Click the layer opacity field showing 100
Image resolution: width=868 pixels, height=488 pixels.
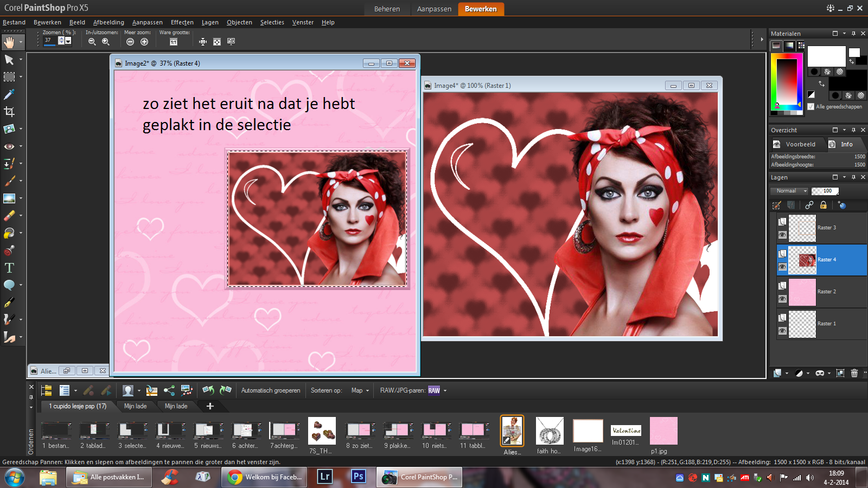[x=825, y=191]
